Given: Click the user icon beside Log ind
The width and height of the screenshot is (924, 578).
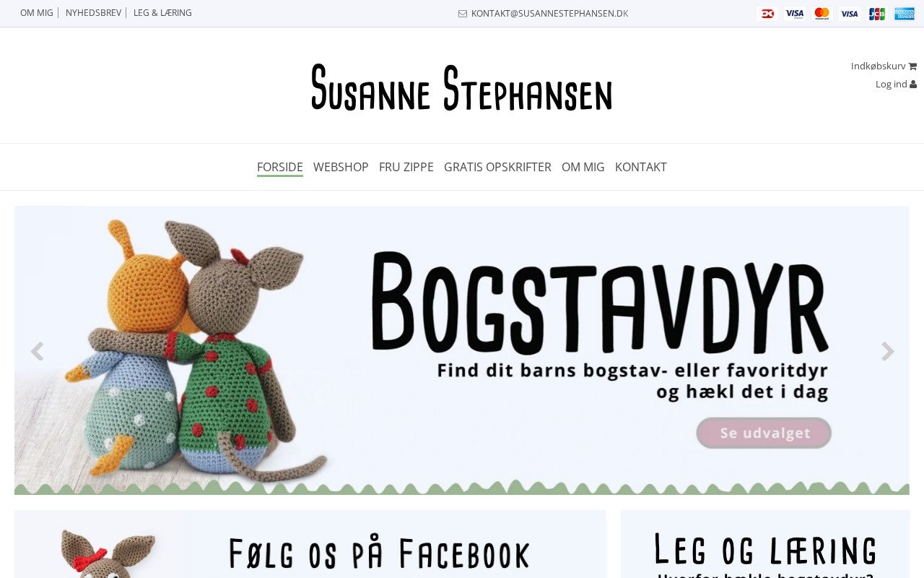Looking at the screenshot, I should point(913,84).
